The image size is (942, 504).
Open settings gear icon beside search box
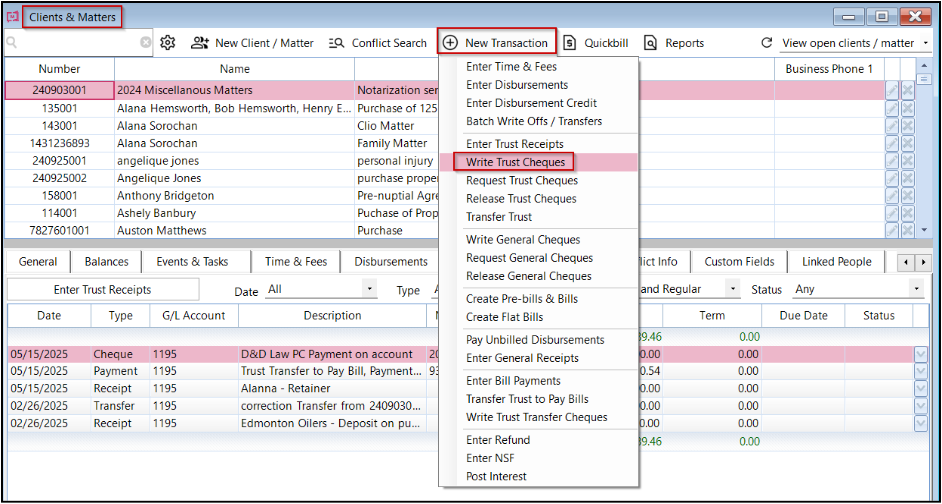coord(168,43)
